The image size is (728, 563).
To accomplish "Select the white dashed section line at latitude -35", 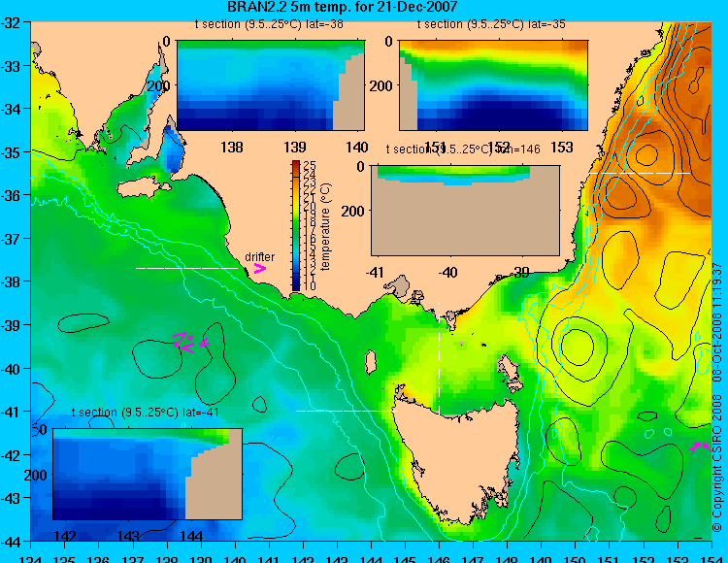I will (x=640, y=173).
